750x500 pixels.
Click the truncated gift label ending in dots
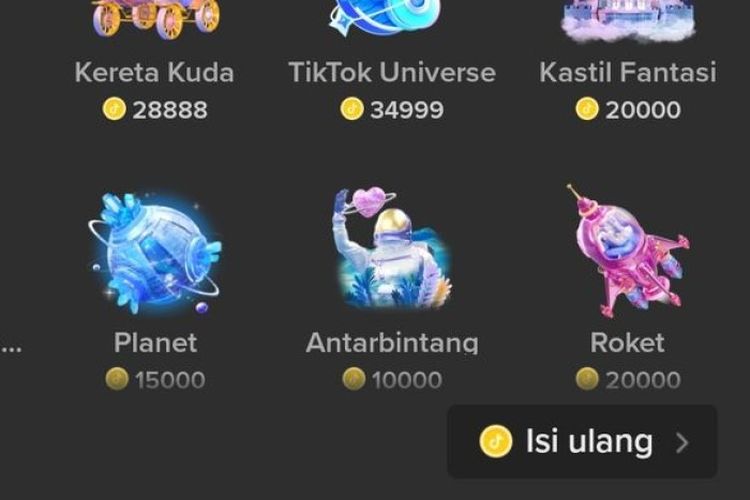[x=11, y=348]
